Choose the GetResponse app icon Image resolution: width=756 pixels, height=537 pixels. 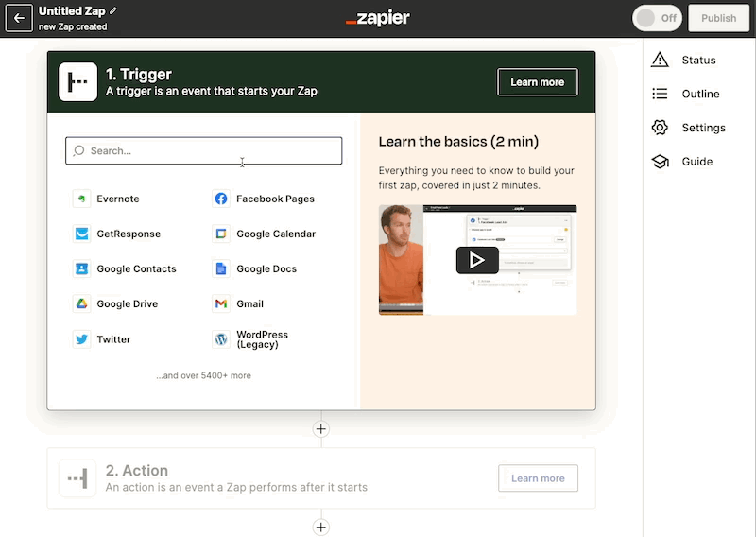point(81,234)
